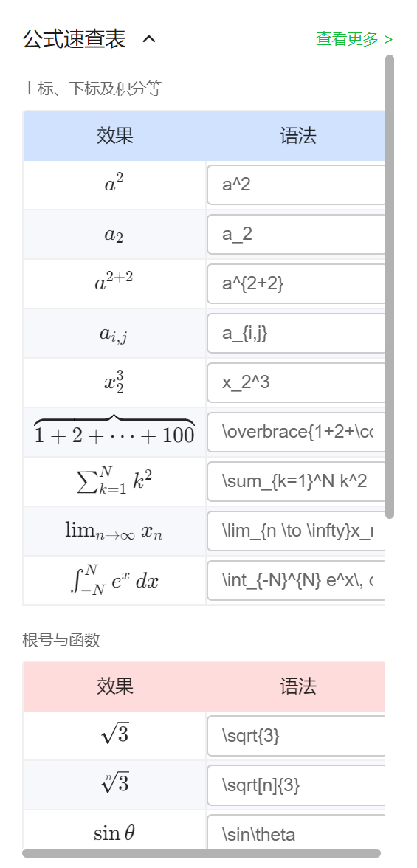Collapse the 公式速查表 section chevron
Screen dimensions: 417x868
click(149, 39)
